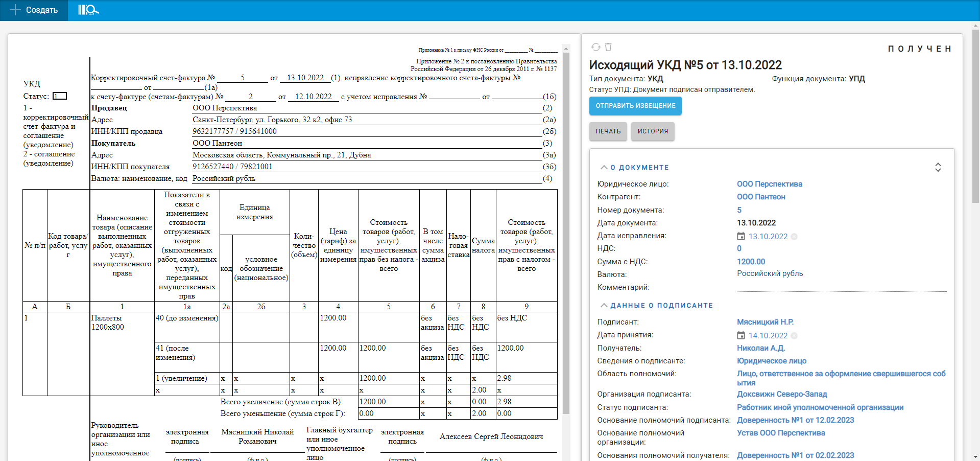The image size is (980, 461).
Task: Click ОТПРАВИТЬ ИЗВЕЩЕНИЕ button
Action: coord(635,106)
